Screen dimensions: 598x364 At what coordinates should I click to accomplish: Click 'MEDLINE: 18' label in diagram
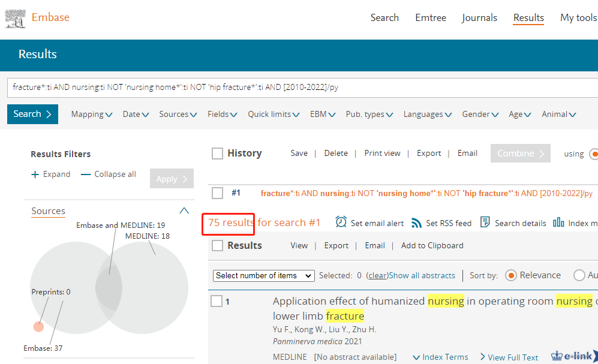tap(147, 236)
